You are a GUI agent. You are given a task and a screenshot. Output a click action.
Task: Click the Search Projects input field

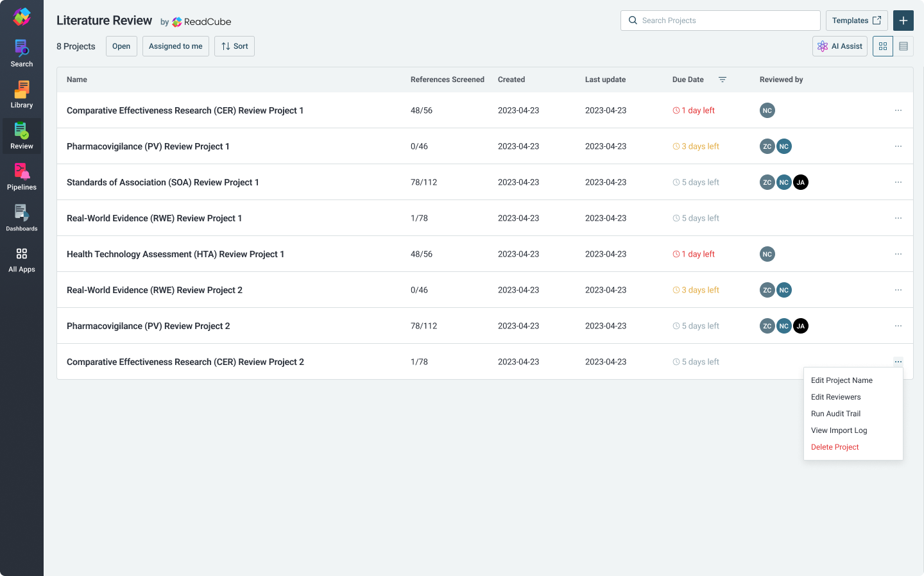pyautogui.click(x=720, y=21)
